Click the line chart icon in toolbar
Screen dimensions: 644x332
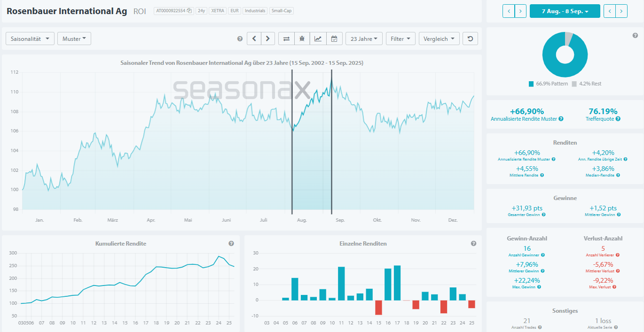[x=318, y=39]
